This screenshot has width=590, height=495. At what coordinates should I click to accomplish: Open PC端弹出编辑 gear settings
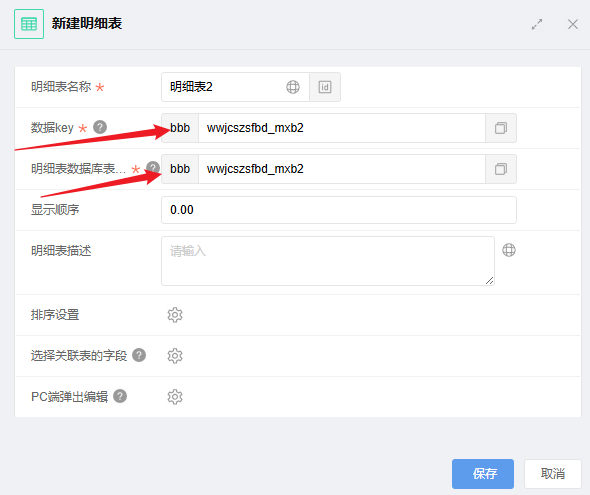pos(175,397)
